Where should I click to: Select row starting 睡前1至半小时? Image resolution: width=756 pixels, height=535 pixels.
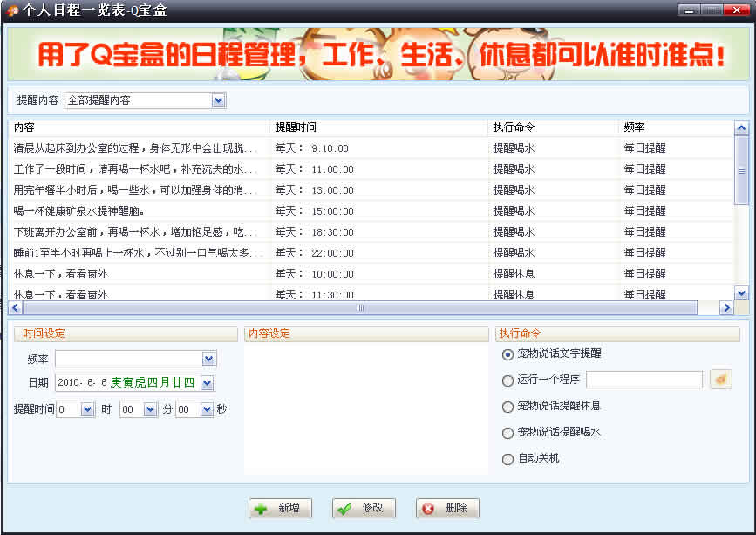371,253
